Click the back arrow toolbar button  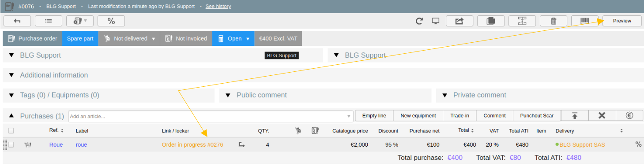17,21
